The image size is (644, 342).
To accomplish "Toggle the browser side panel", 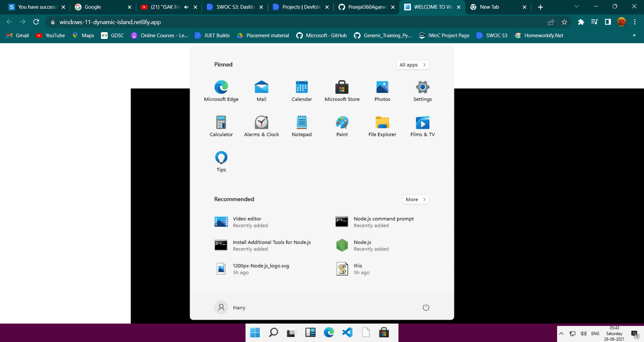I will click(x=608, y=22).
